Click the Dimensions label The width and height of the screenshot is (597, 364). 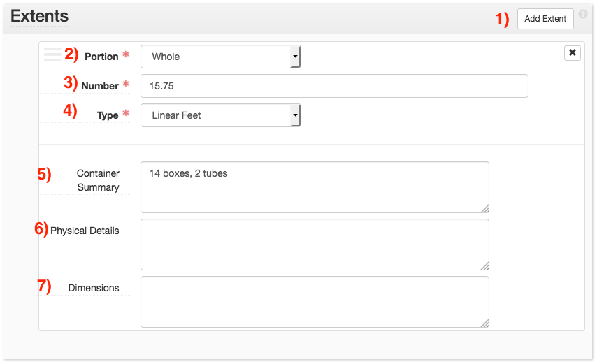tap(94, 288)
